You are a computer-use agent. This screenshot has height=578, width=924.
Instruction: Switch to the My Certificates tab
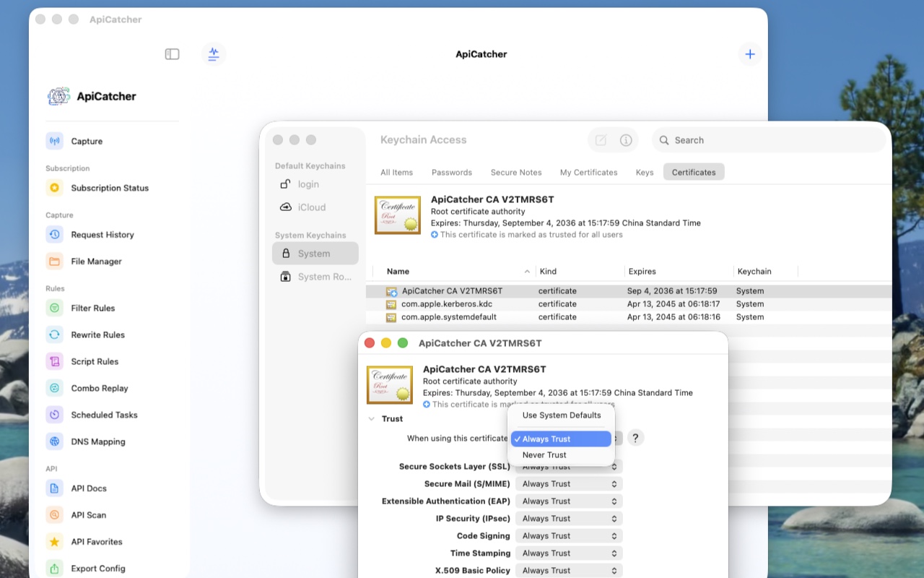[x=589, y=173]
